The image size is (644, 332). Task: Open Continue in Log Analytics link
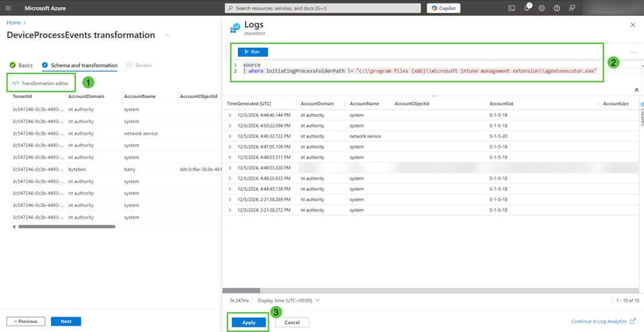pos(603,321)
